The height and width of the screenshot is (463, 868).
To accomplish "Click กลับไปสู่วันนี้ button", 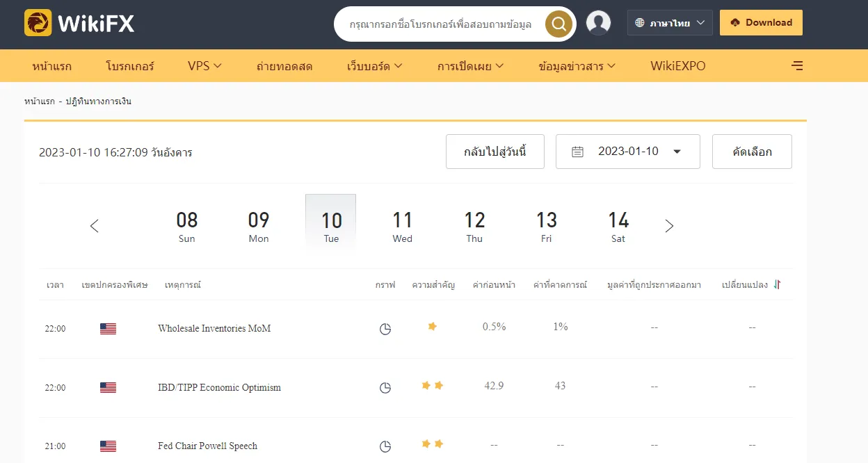I will click(495, 152).
